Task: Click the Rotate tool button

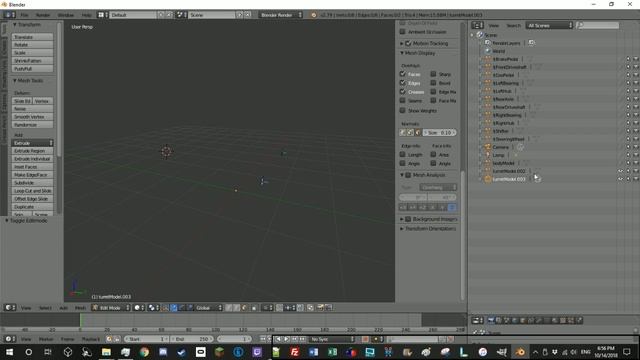Action: (32, 44)
